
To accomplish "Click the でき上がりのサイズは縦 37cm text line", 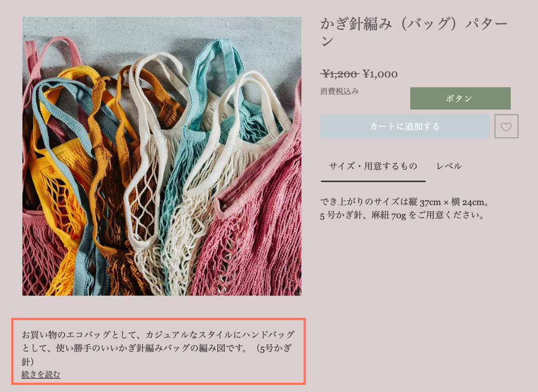I will 405,202.
